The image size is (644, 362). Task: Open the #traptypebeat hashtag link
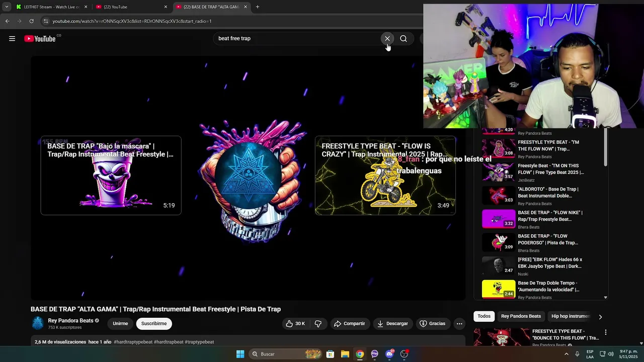199,342
